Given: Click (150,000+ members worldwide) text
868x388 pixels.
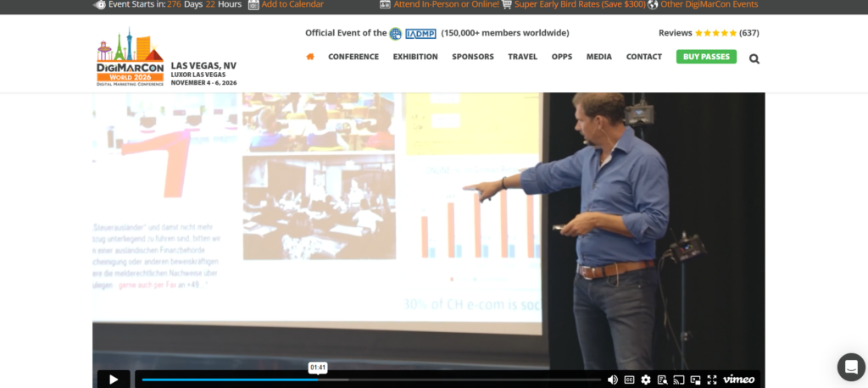Looking at the screenshot, I should (505, 33).
